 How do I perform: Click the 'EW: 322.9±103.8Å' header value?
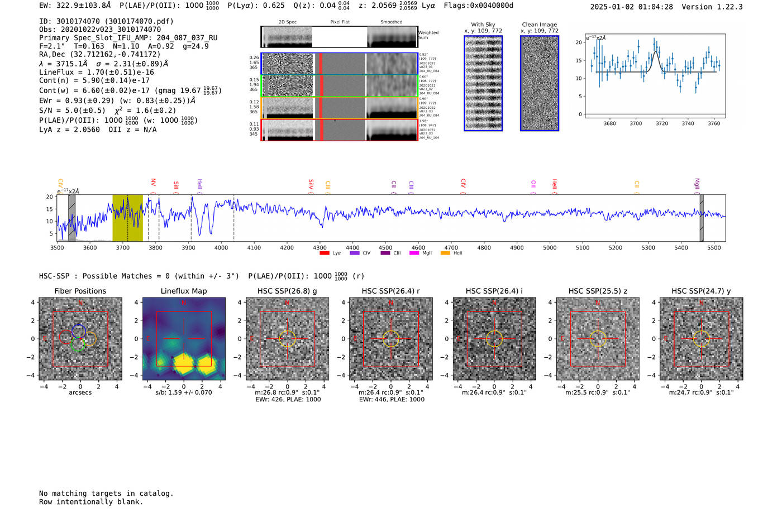(x=75, y=6)
